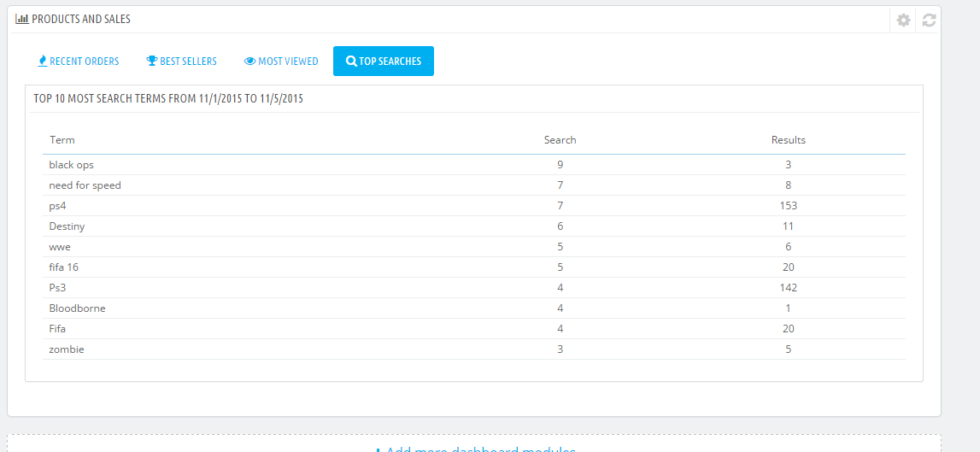Screen dimensions: 980x452
Task: Select the 'need for speed' term row
Action: [x=473, y=185]
